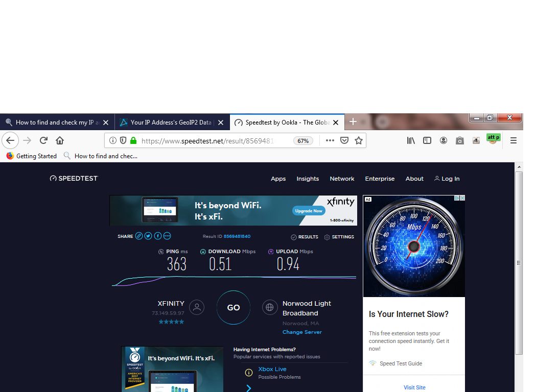Open Firefox account icon
The image size is (559, 392).
(x=444, y=141)
